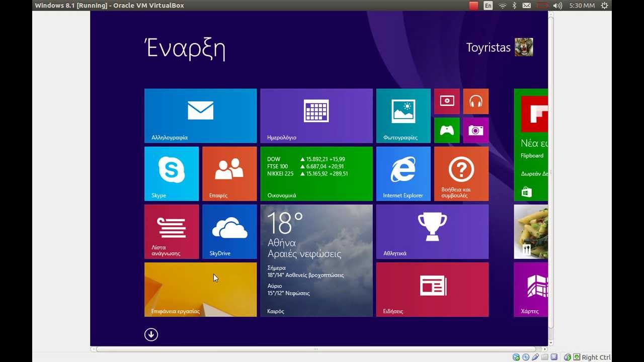Open Λίστα ανάγνωσης reading list tile
The height and width of the screenshot is (362, 644).
pyautogui.click(x=172, y=231)
